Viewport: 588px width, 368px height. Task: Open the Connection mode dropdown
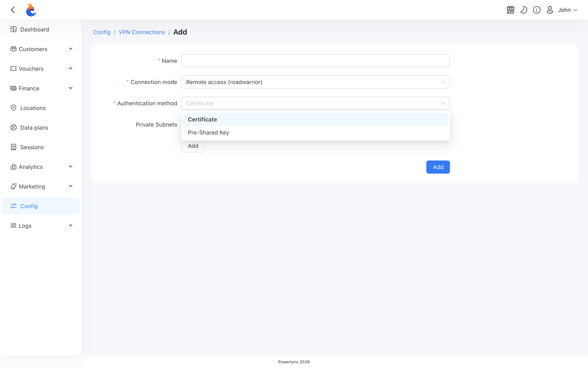pos(315,82)
